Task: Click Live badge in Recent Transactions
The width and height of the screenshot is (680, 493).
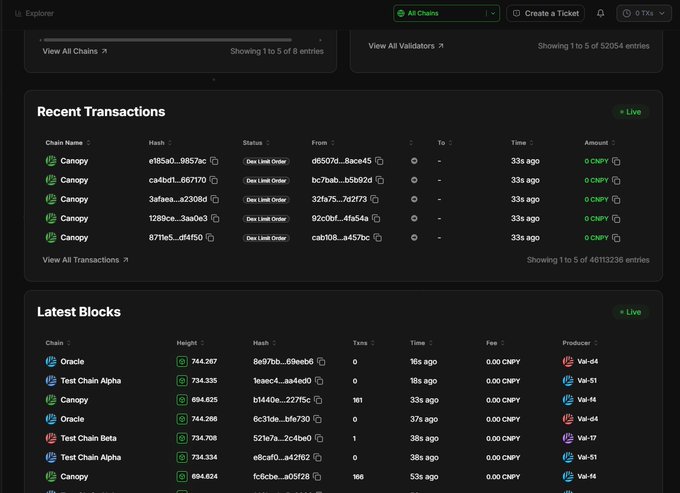Action: (631, 112)
